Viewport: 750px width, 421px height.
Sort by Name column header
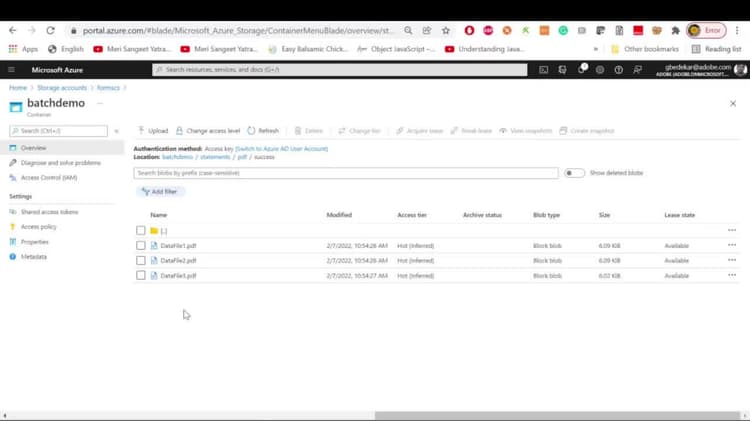click(158, 215)
